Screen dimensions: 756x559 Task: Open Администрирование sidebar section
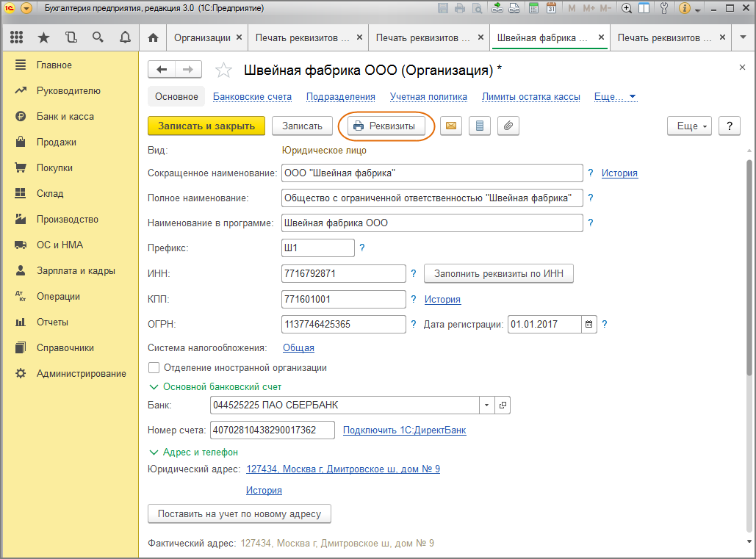(81, 373)
